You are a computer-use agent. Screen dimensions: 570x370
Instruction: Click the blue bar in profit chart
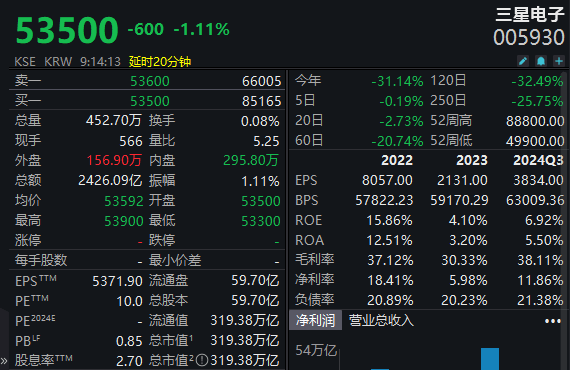490,359
